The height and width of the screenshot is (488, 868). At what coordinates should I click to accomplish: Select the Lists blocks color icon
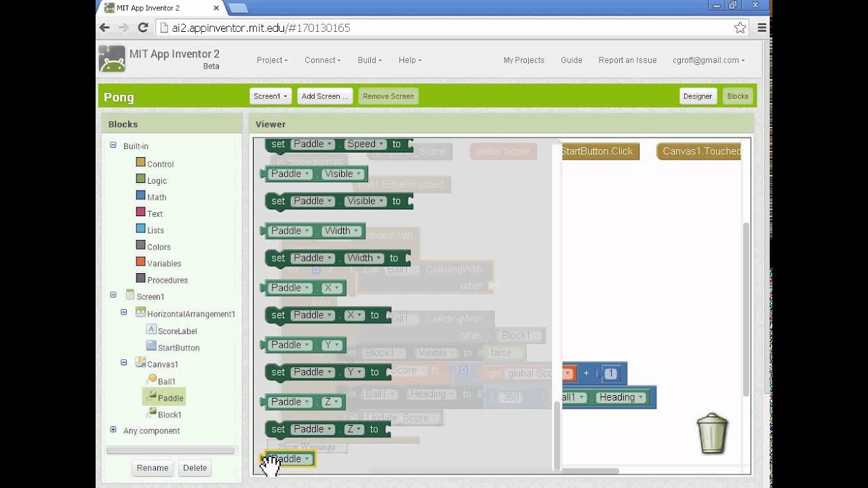[141, 229]
